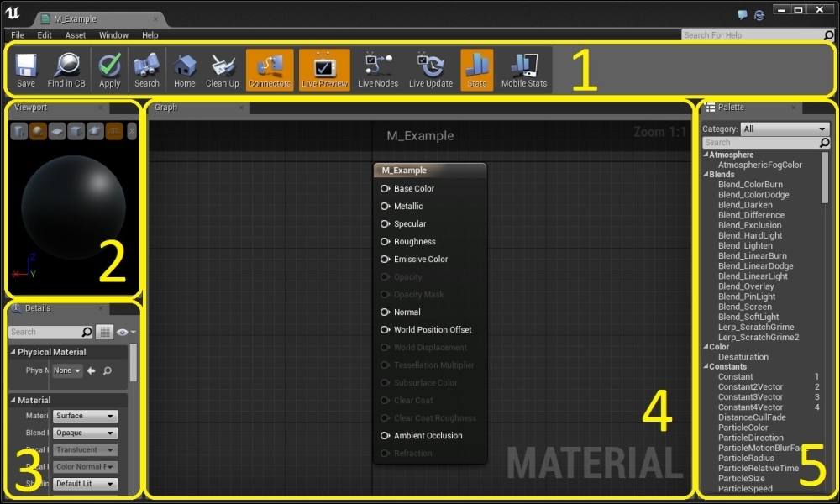Toggle Live Preview off
Viewport: 840px width, 504px height.
pyautogui.click(x=324, y=70)
